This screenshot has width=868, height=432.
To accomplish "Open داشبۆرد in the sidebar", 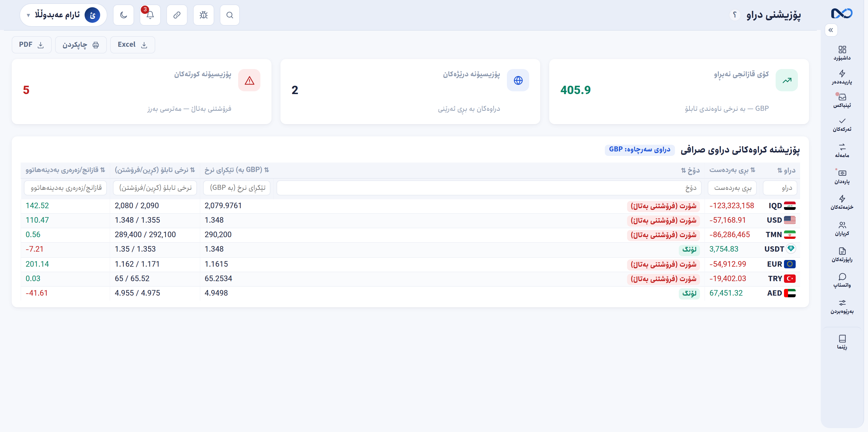I will click(x=842, y=53).
